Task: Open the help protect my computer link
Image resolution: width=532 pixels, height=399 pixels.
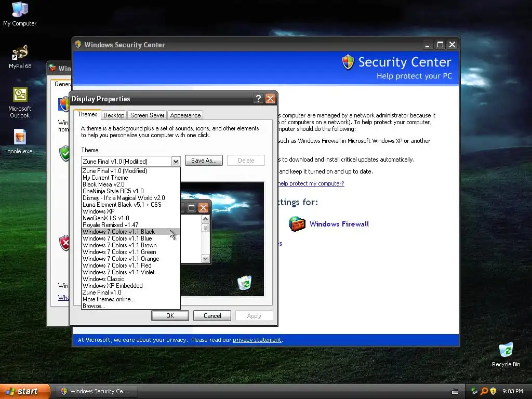Action: (x=311, y=183)
